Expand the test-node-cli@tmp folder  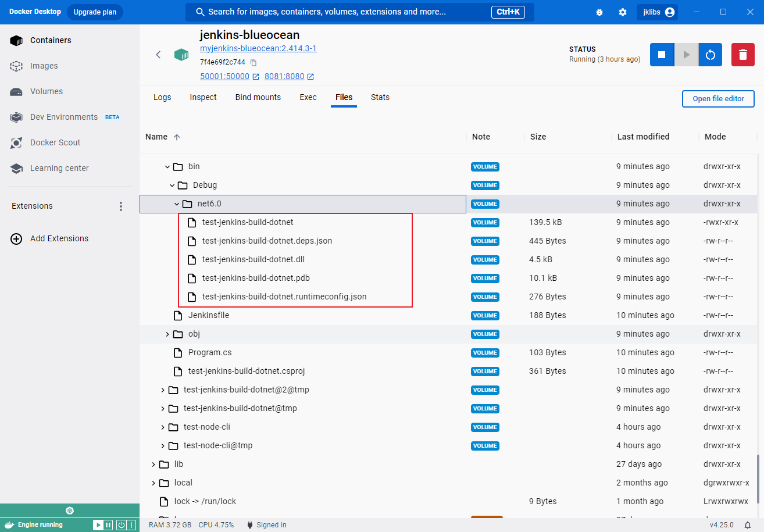(x=162, y=446)
